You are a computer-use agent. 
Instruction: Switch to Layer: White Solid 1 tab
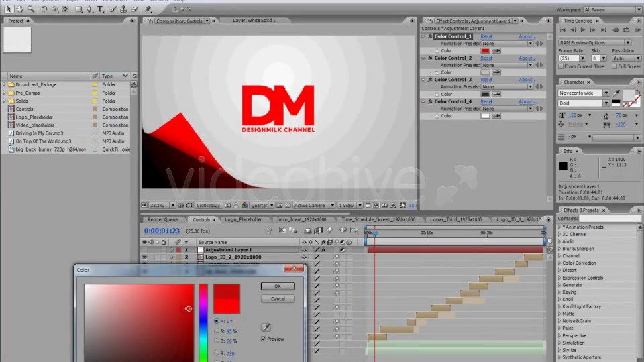click(x=254, y=21)
